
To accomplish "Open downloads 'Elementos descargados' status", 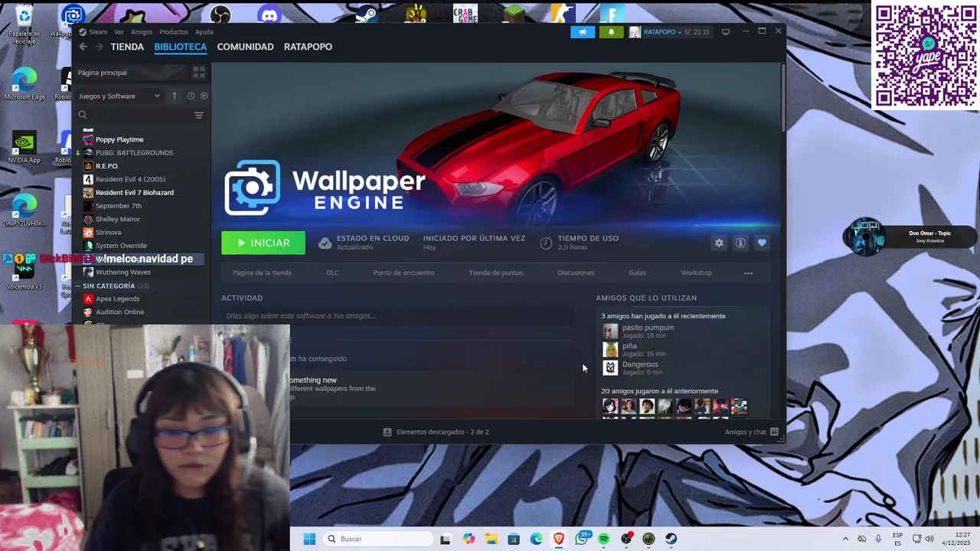I will [436, 432].
